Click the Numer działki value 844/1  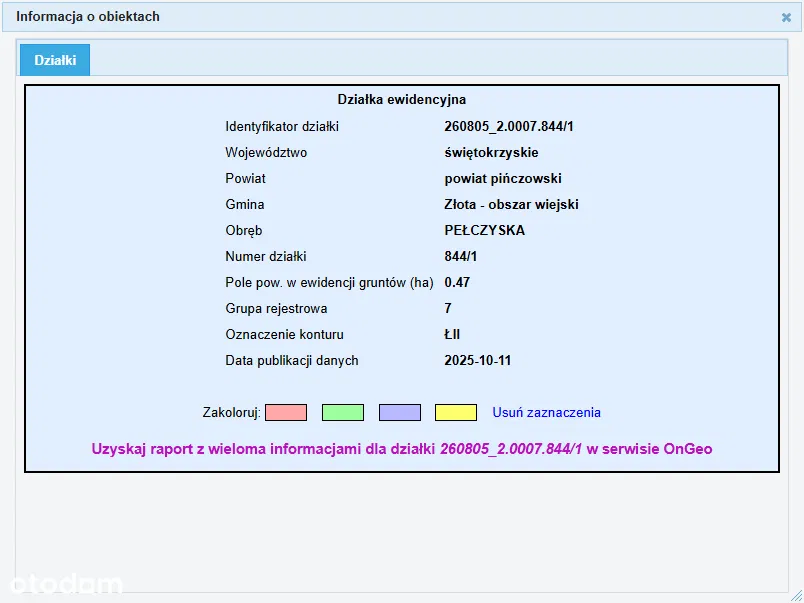point(461,256)
